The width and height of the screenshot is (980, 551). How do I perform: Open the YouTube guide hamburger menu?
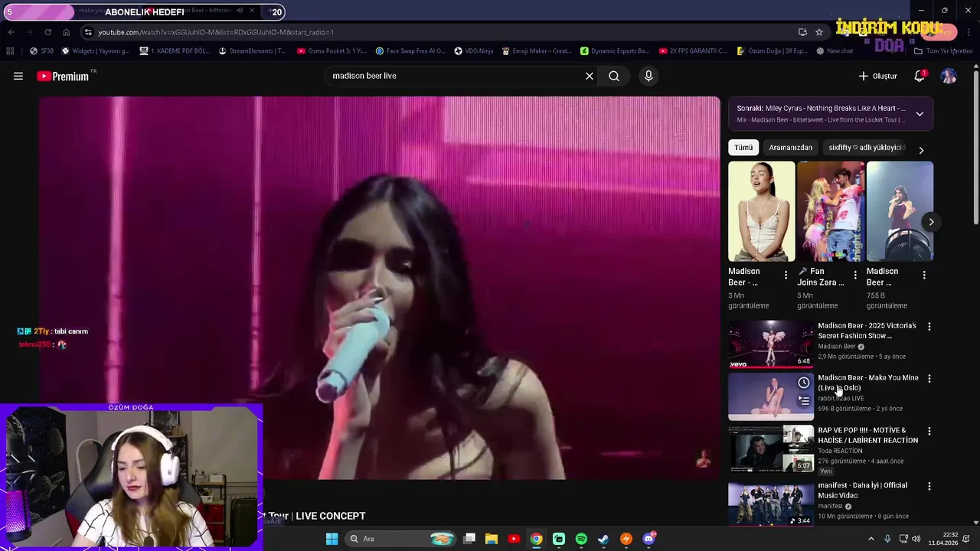[18, 76]
